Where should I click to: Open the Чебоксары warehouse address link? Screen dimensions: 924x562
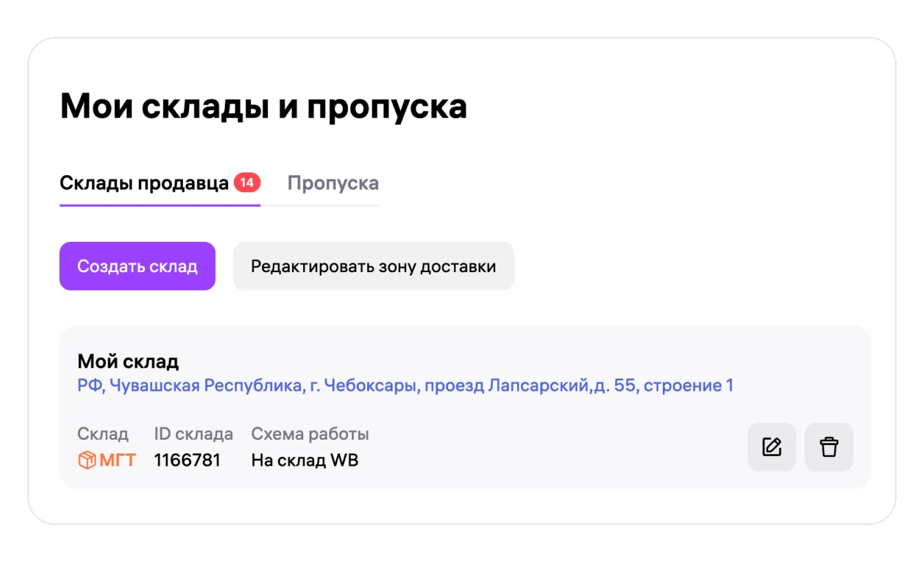coord(405,385)
